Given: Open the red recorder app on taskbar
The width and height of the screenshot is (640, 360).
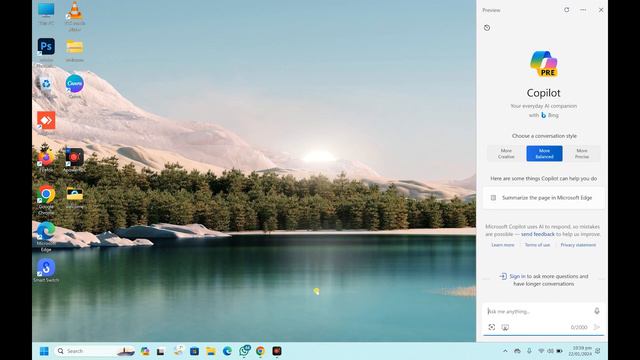Looking at the screenshot, I should pyautogui.click(x=277, y=351).
